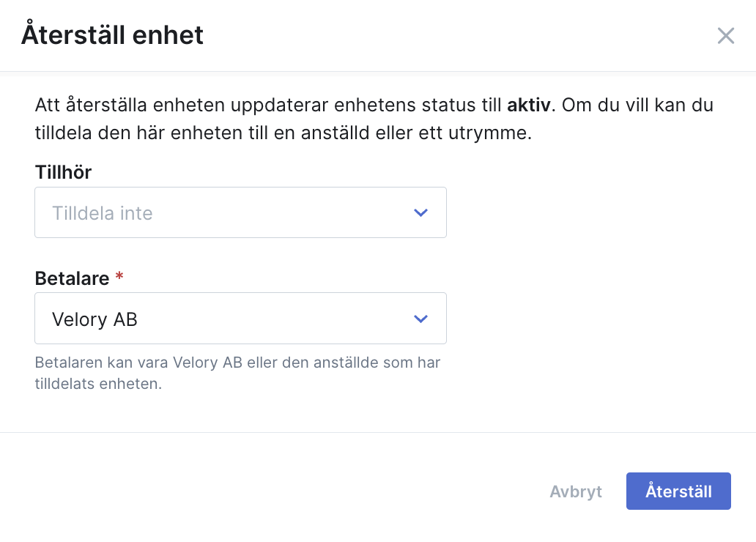Click the Tilldela inte placeholder text
The image size is (756, 542).
(103, 213)
